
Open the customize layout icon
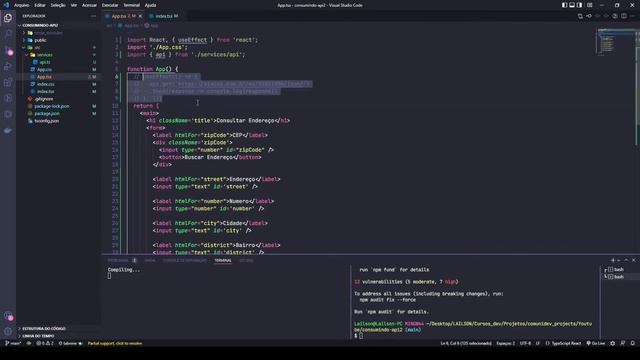pos(589,5)
